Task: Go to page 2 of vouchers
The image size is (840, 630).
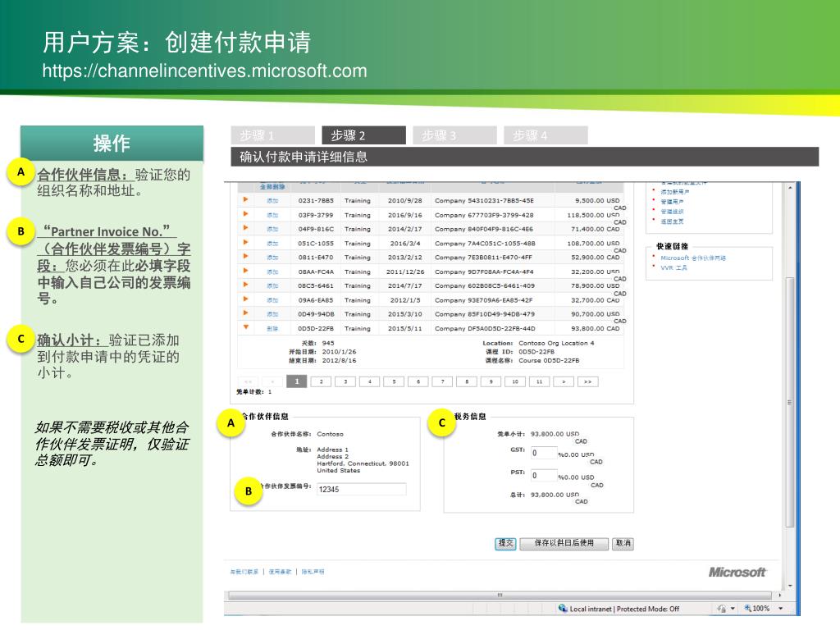Action: click(321, 381)
